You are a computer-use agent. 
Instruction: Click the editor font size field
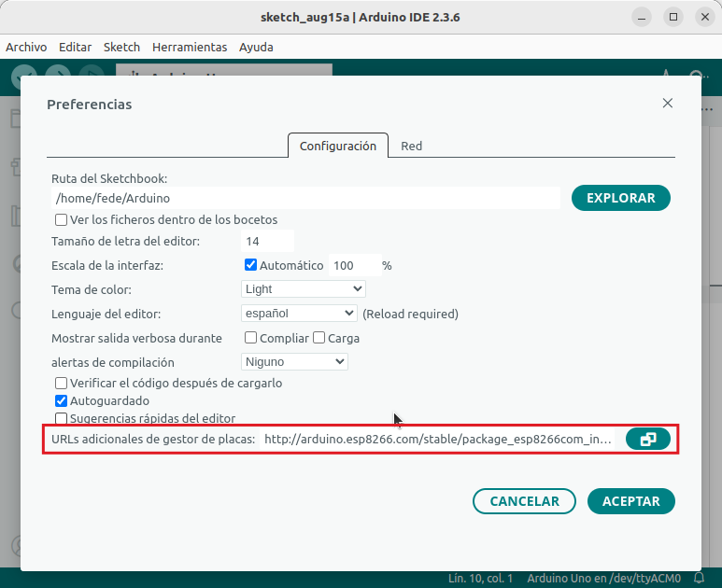coord(267,241)
